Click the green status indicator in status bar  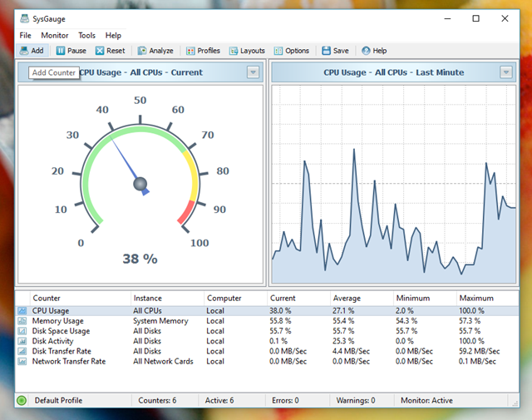(22, 401)
